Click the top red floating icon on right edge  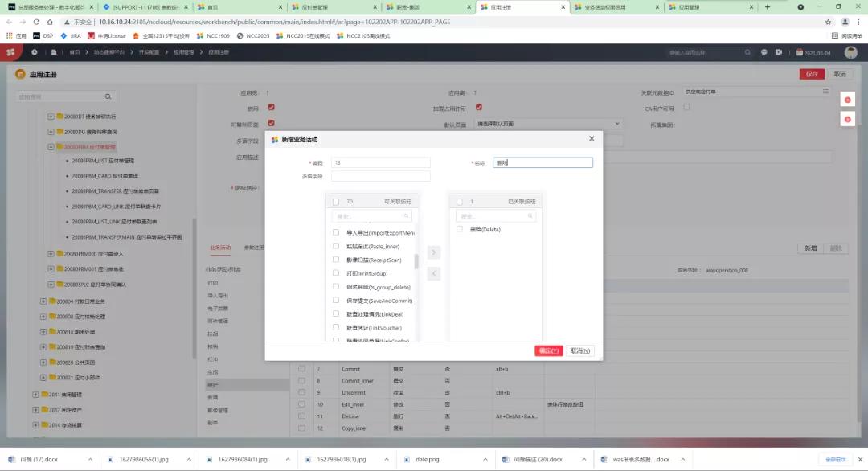(848, 99)
